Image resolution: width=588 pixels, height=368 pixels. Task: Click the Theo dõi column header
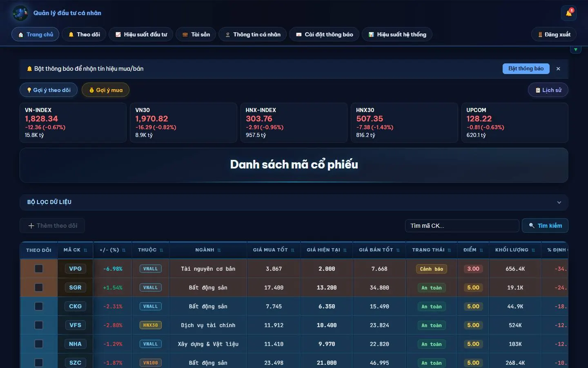coord(39,250)
